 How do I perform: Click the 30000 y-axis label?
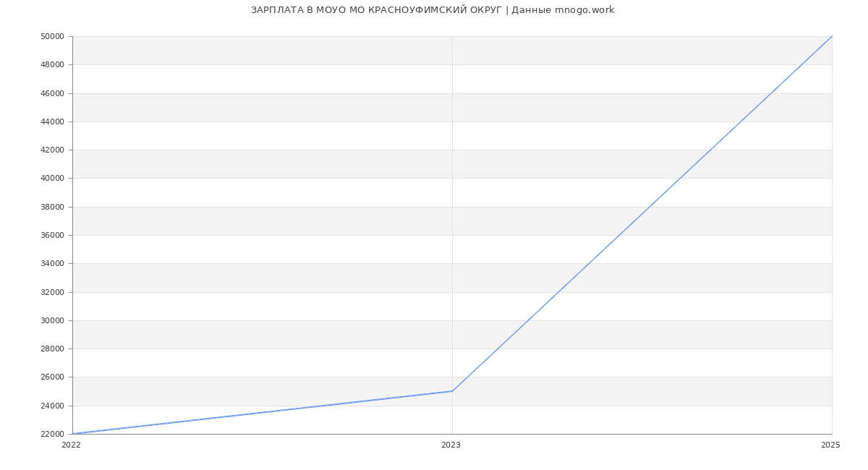point(52,320)
